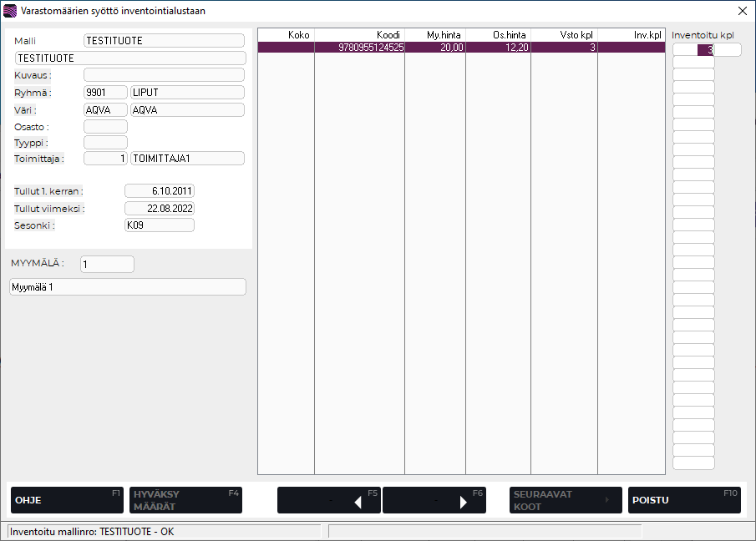Click the Malli field with TESTITUOTE

tap(164, 40)
